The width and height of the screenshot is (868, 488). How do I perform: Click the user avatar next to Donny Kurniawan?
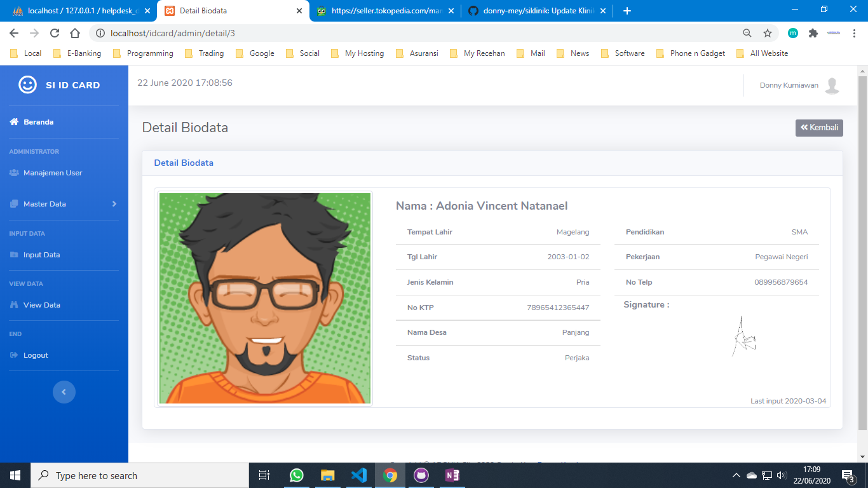[x=832, y=86]
